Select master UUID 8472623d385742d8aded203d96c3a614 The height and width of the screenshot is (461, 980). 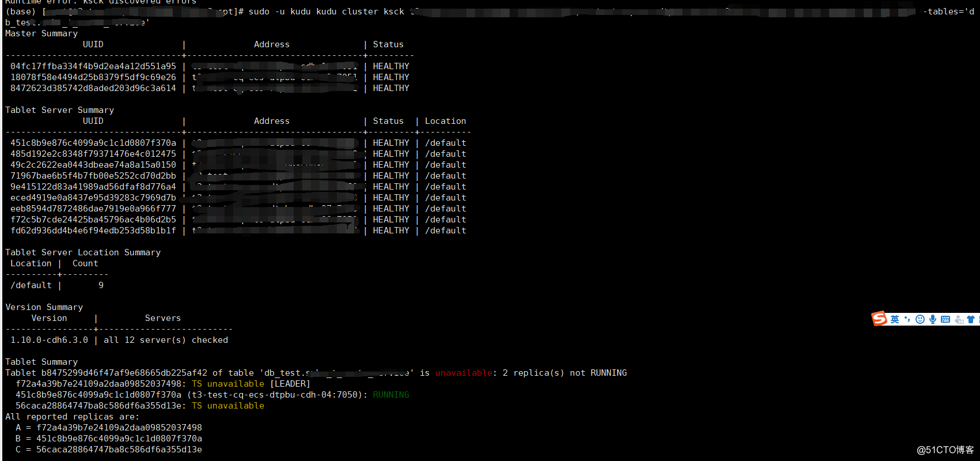click(93, 88)
